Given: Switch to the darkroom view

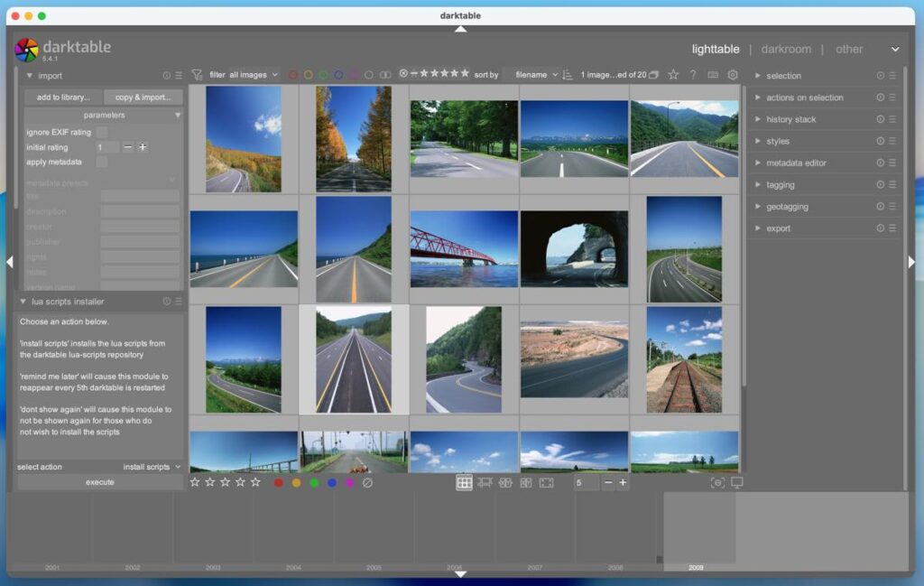Looking at the screenshot, I should click(x=785, y=49).
